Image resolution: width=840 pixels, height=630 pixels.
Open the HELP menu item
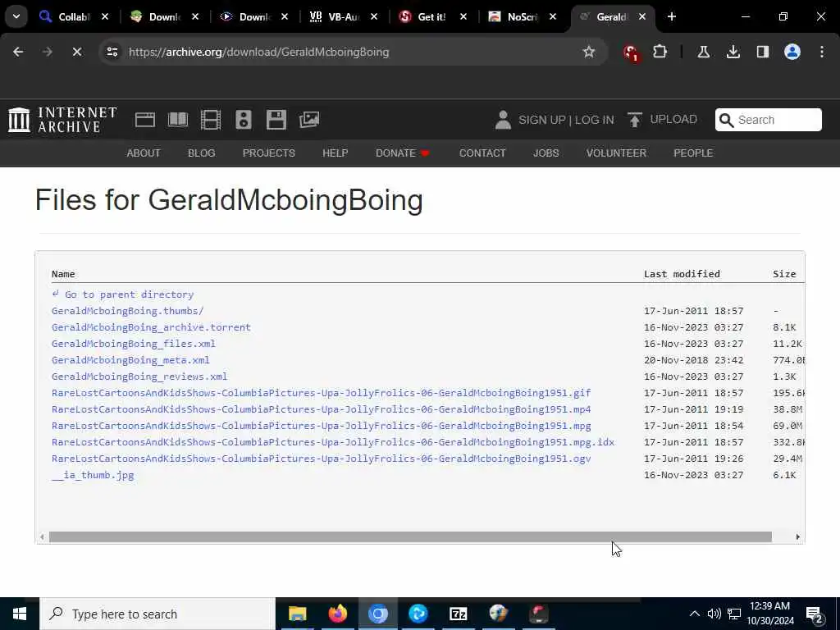click(x=335, y=153)
